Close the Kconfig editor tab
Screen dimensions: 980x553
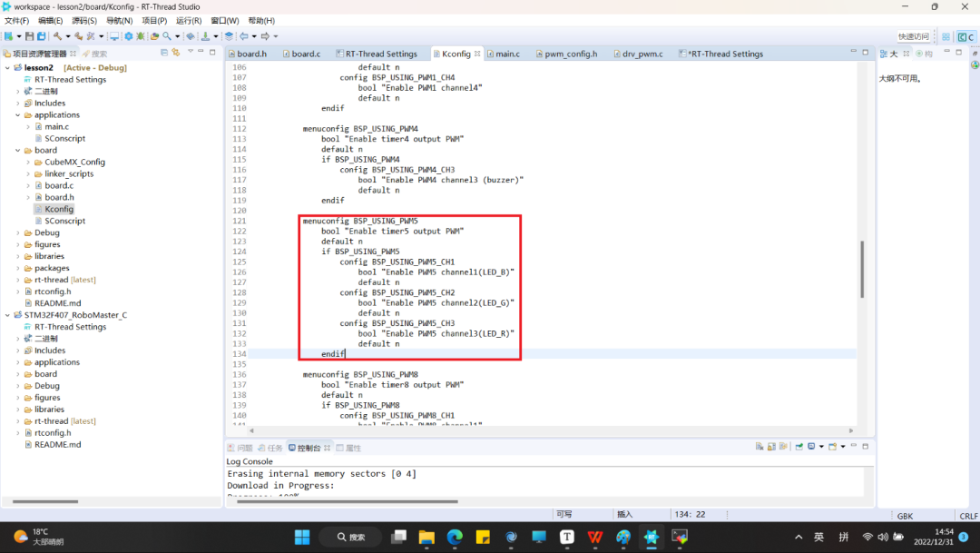coord(478,54)
